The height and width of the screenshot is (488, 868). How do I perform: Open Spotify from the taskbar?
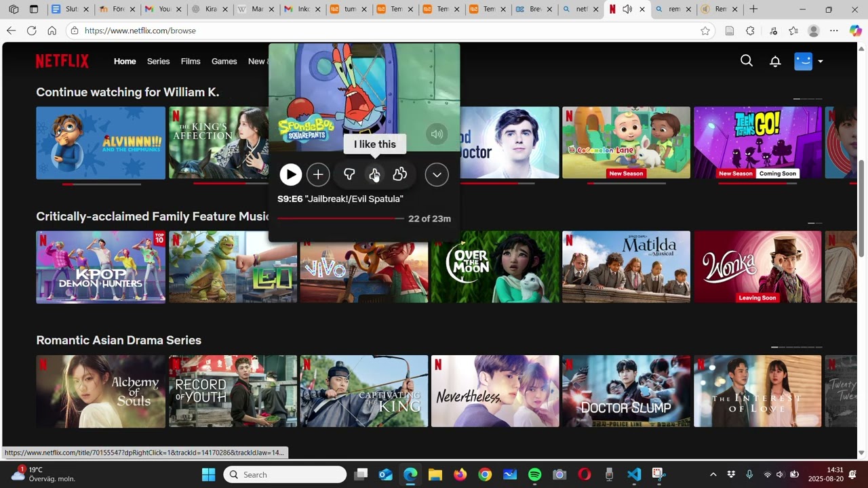(534, 474)
